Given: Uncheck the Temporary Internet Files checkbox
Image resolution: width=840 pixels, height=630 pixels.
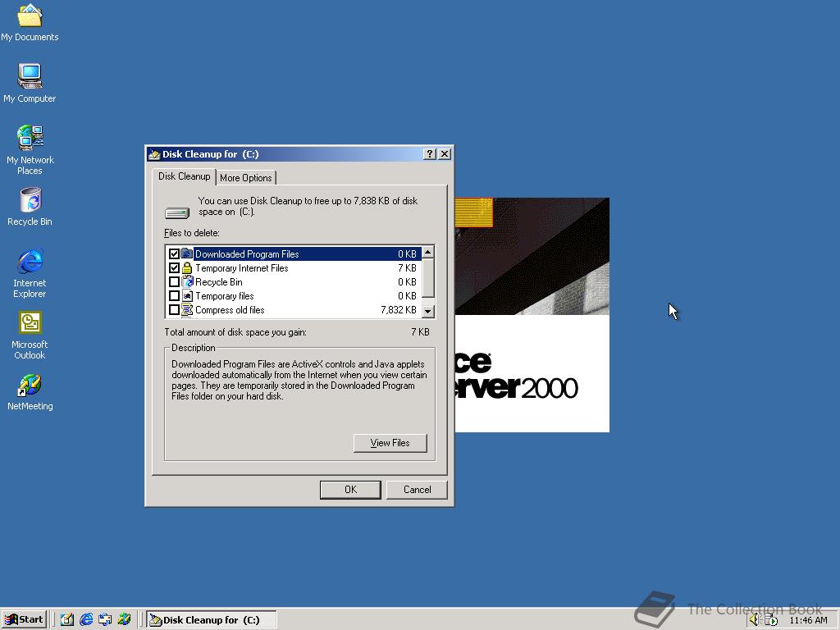Looking at the screenshot, I should tap(174, 268).
